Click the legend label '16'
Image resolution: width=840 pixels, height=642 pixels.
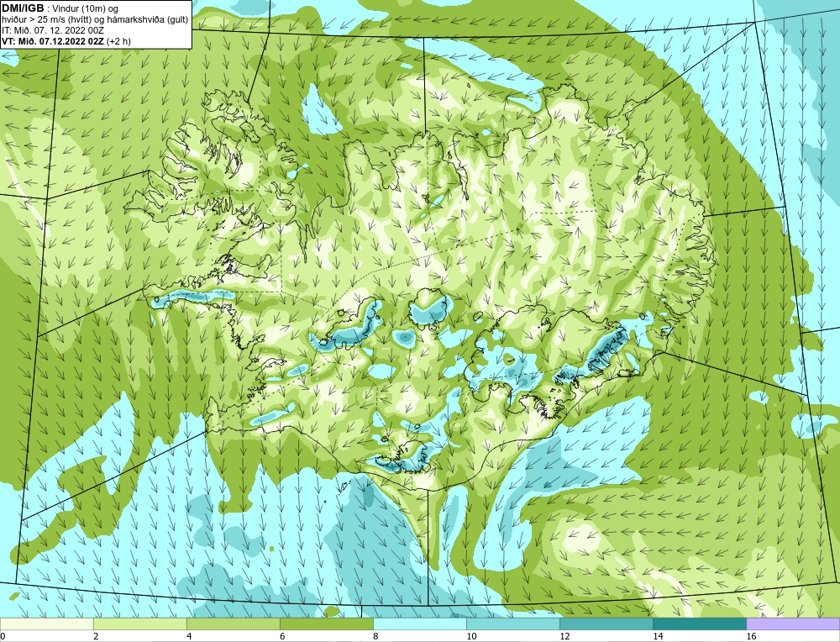coord(751,636)
